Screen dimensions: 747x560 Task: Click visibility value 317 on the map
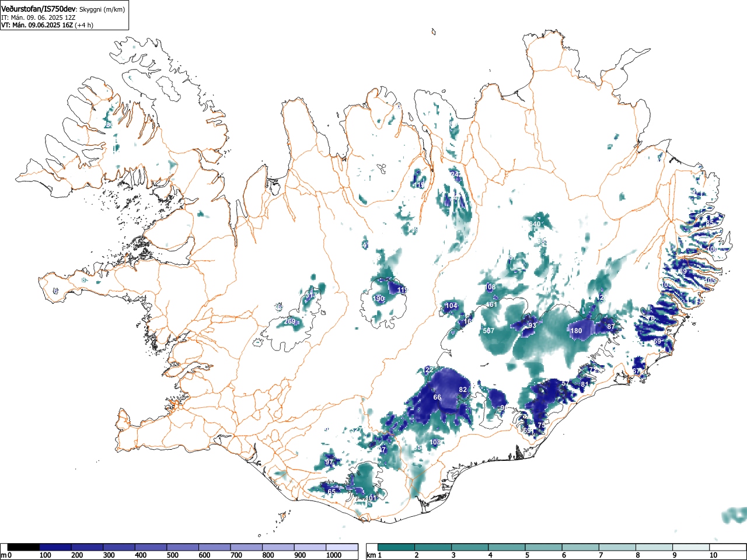point(311,296)
